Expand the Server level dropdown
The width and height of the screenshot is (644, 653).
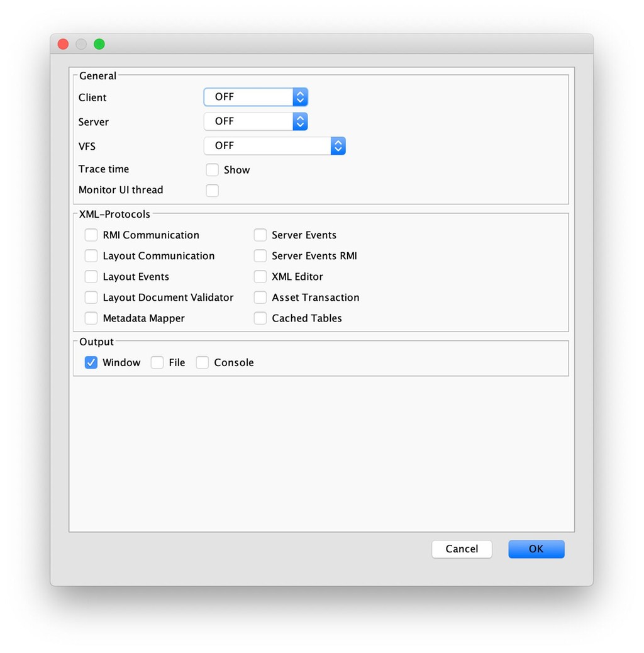tap(255, 121)
